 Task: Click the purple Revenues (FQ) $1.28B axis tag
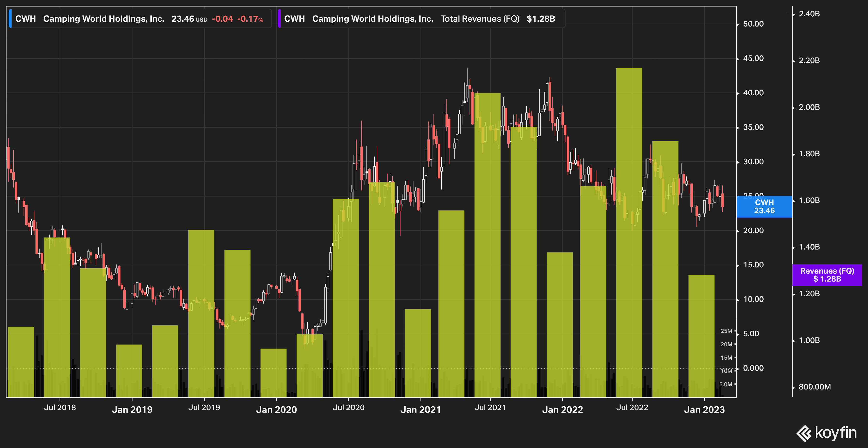pos(827,275)
